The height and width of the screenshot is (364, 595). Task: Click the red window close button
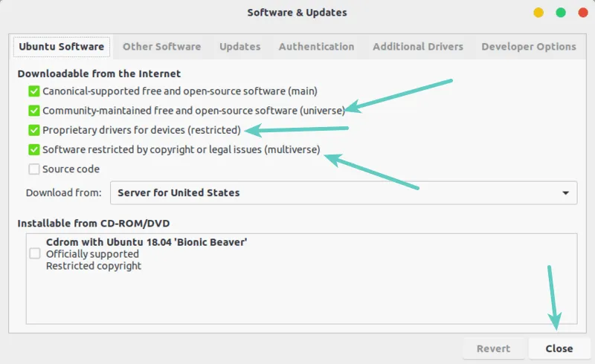(x=581, y=13)
